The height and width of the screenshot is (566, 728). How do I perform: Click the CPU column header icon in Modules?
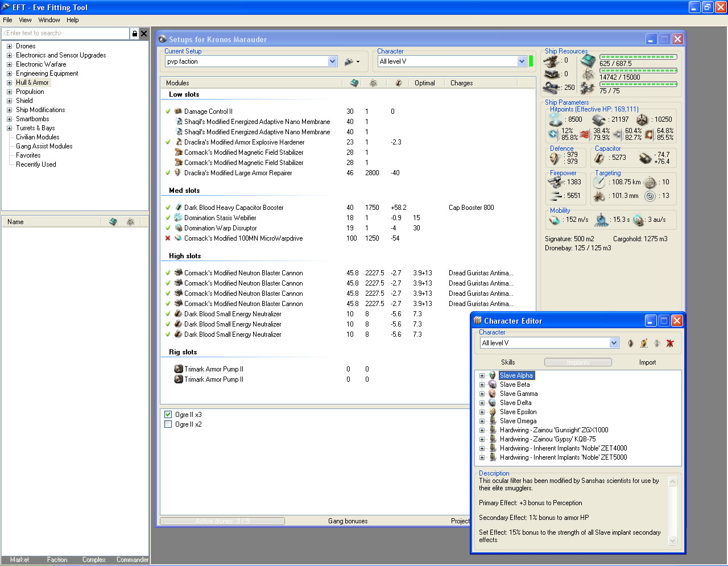pos(354,83)
